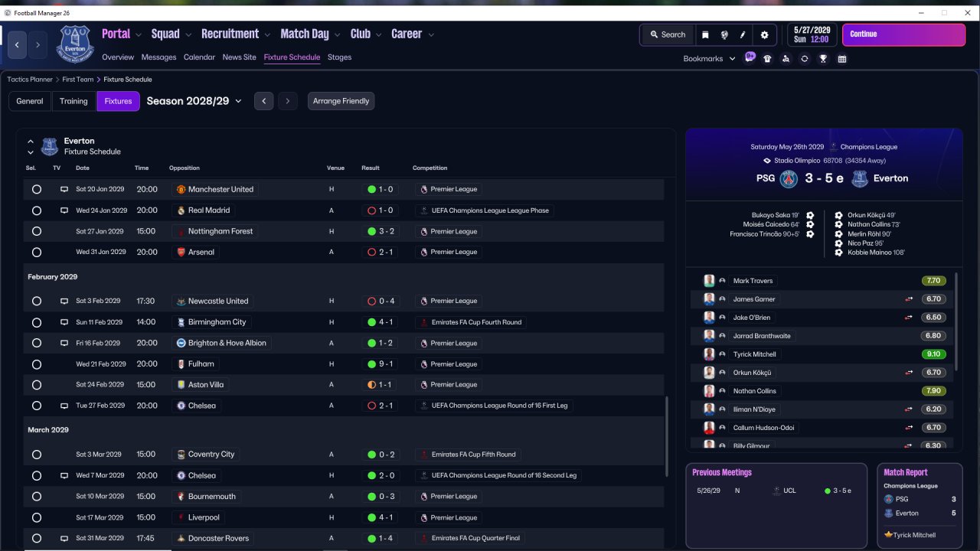Click the TV icon for Newcastle United match
The image size is (980, 551).
coord(64,302)
